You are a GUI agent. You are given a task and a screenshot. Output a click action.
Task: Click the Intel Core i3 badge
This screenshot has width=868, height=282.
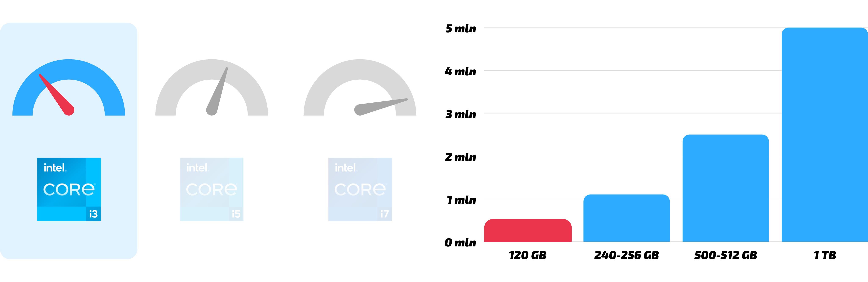[x=69, y=189]
